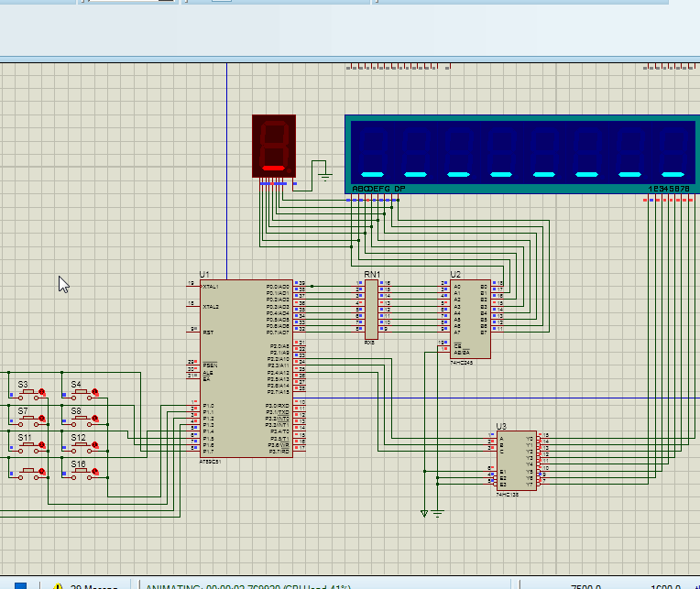Click the RST pin label on U1

pyautogui.click(x=208, y=333)
